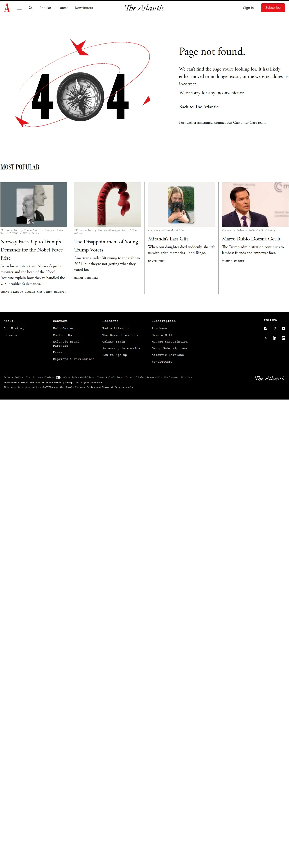
Task: Open Careers in the footer
Action: (10, 335)
